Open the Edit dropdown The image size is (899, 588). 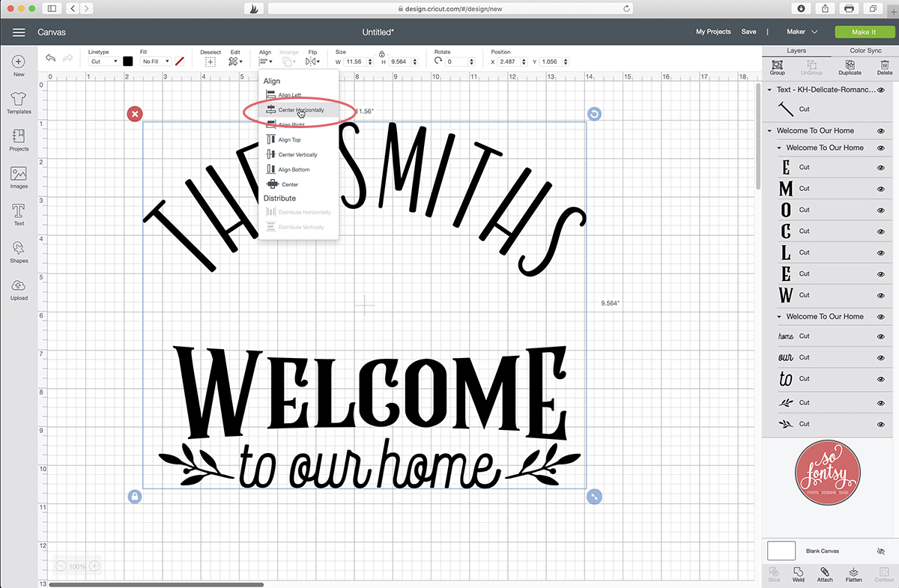235,61
